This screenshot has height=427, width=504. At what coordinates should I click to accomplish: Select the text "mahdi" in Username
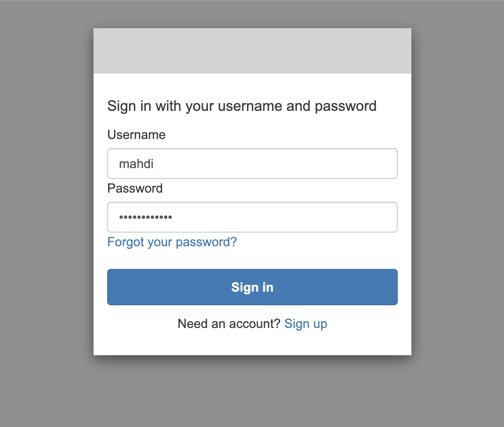[x=136, y=164]
